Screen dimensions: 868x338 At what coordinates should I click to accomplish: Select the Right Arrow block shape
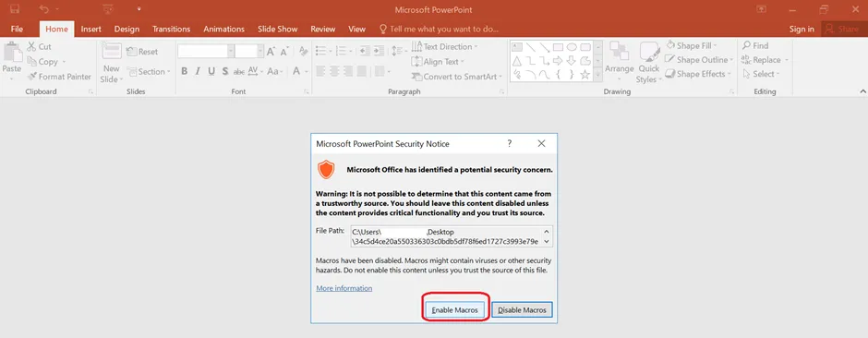[x=558, y=60]
